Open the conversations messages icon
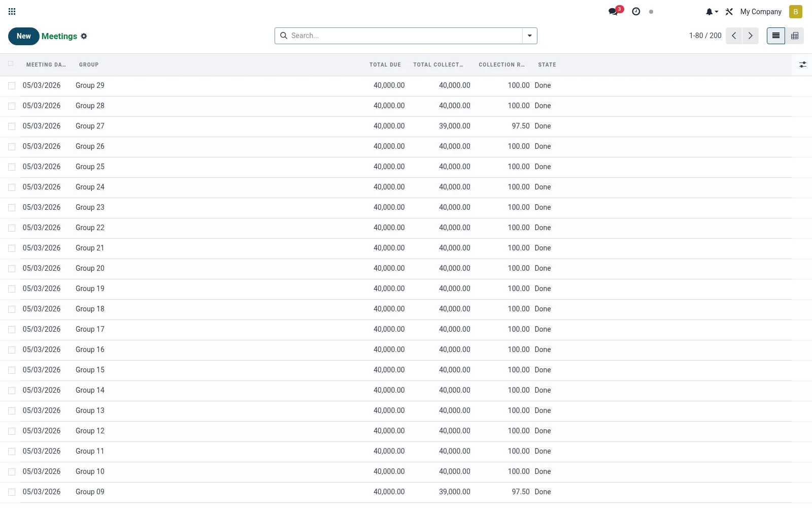 614,11
